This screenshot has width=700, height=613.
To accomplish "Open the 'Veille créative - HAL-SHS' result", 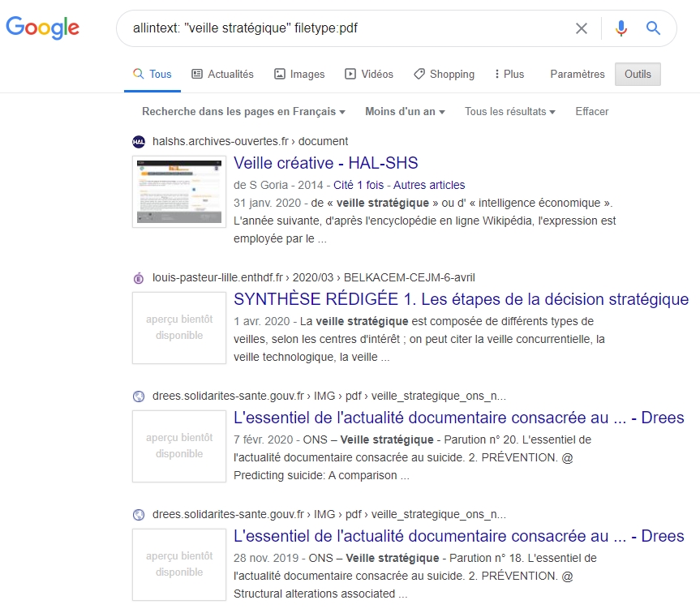I will tap(325, 163).
